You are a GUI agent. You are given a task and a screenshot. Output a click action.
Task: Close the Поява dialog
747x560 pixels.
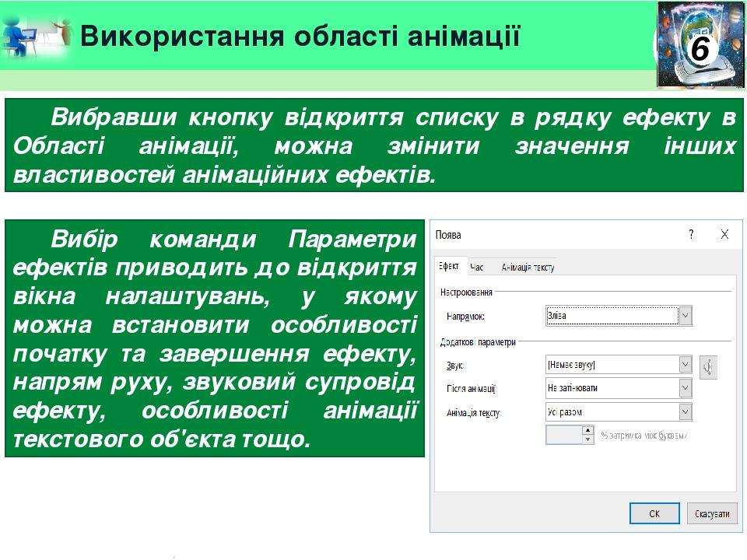(724, 234)
